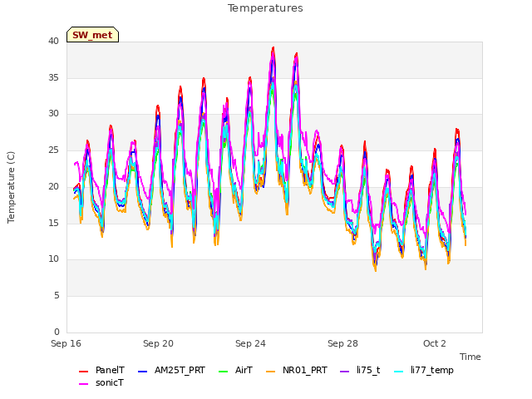Click the 40 y-axis tick label
Image resolution: width=532 pixels, height=399 pixels.
click(53, 41)
